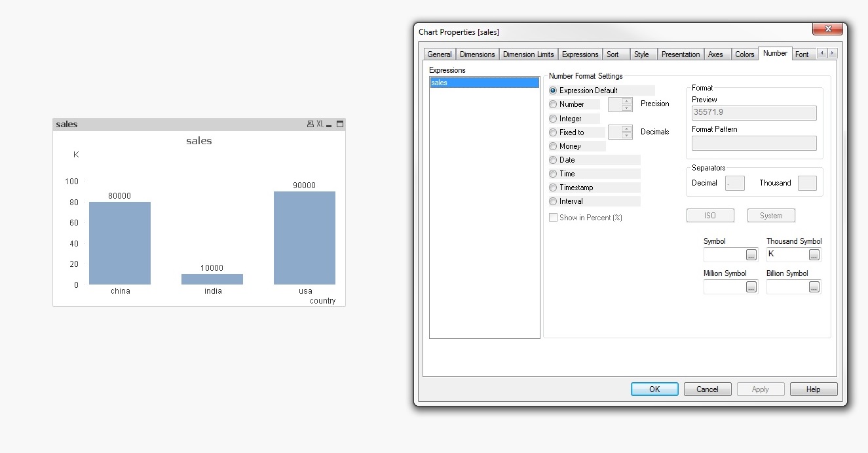Click the 10000 data label

[x=212, y=268]
